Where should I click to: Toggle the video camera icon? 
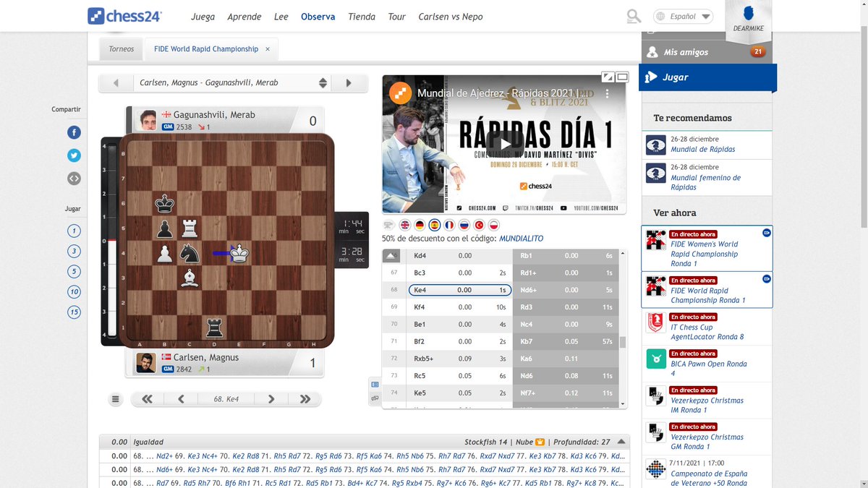coord(388,225)
